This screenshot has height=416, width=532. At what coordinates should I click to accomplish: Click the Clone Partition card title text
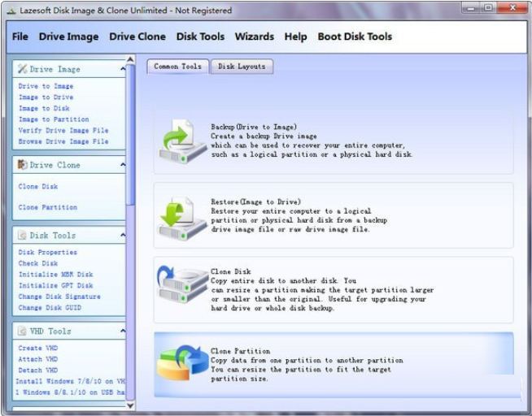pyautogui.click(x=240, y=351)
